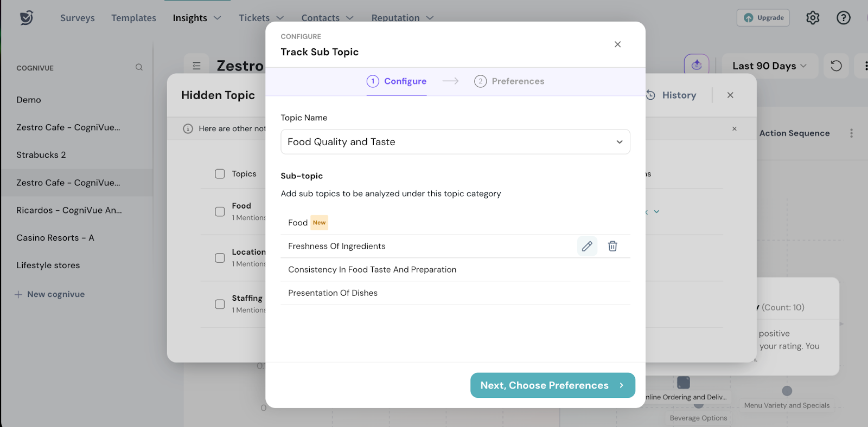Check the Location topic checkbox

pos(220,258)
